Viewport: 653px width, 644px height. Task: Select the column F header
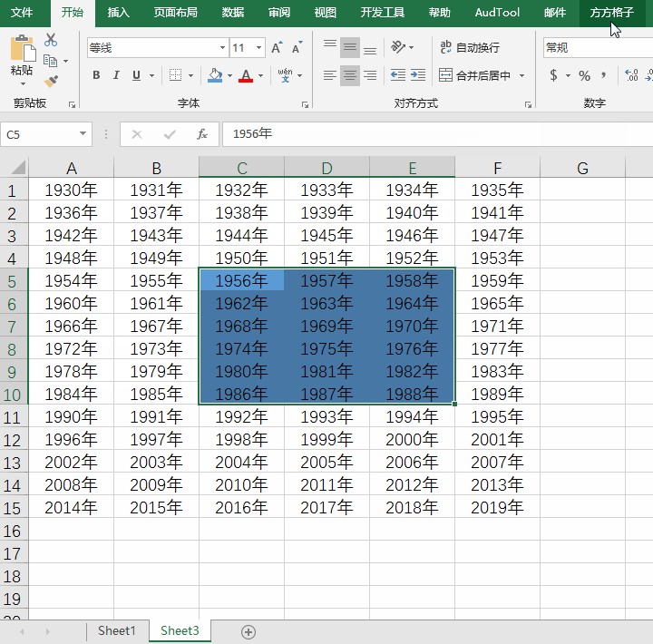tap(497, 168)
